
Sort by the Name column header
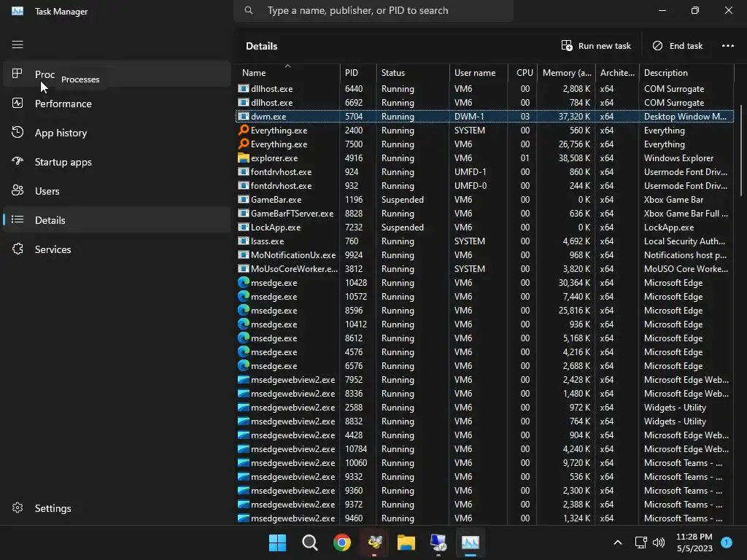(x=287, y=72)
